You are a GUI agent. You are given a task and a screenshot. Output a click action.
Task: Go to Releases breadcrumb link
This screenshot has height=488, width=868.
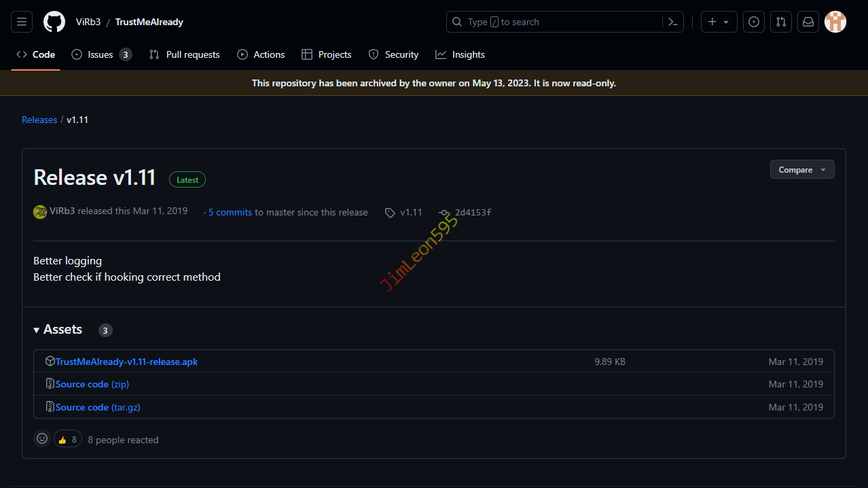pos(39,120)
